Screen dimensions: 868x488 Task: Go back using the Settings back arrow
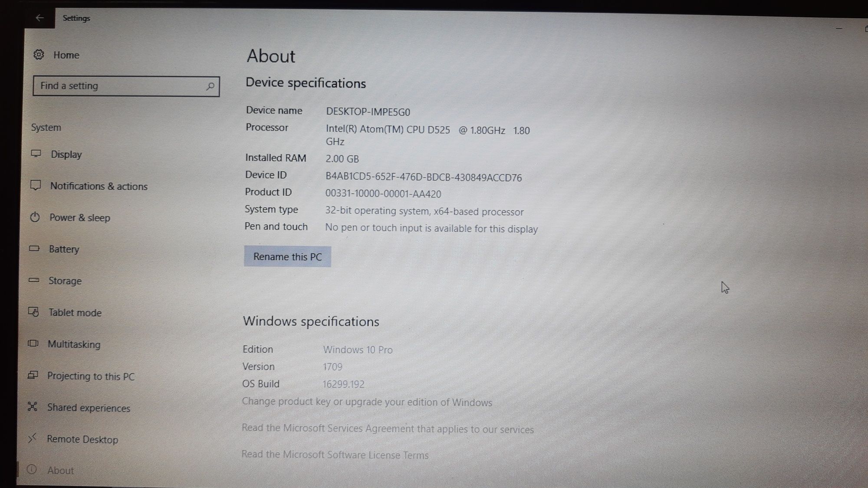39,18
